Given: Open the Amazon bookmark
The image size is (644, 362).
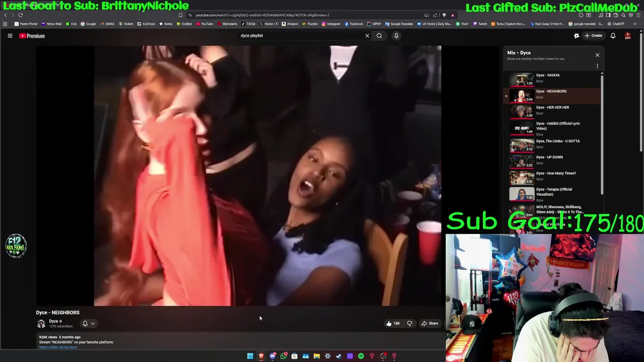Looking at the screenshot, I should [290, 24].
